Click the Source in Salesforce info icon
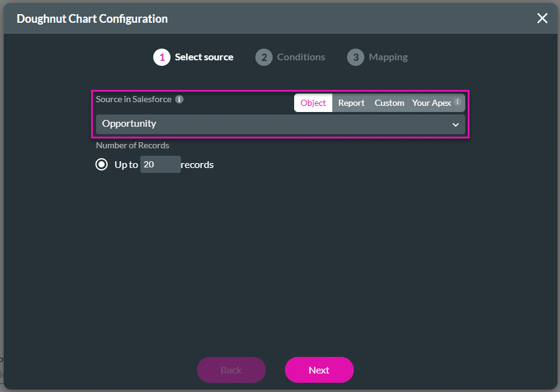 [x=179, y=99]
